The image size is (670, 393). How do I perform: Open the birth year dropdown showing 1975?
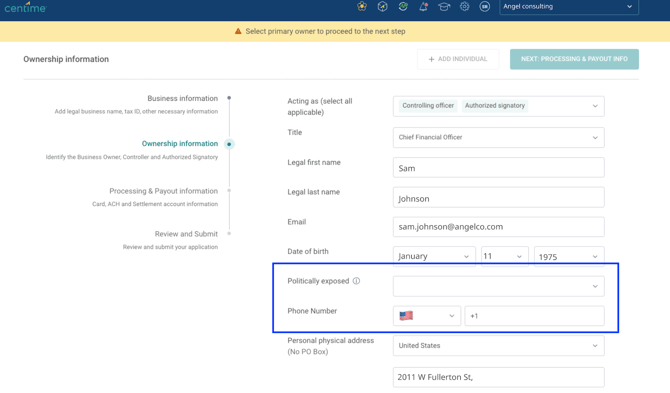coord(569,256)
